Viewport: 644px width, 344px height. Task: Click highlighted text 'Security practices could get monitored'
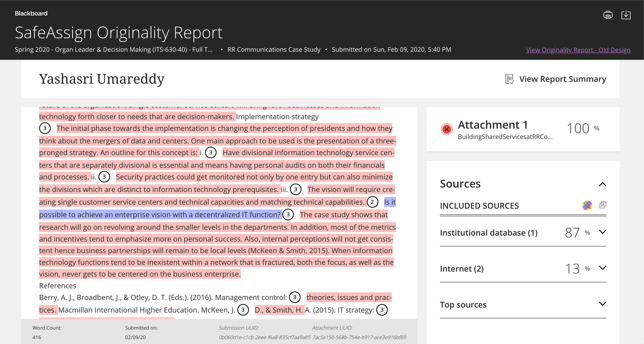point(254,177)
